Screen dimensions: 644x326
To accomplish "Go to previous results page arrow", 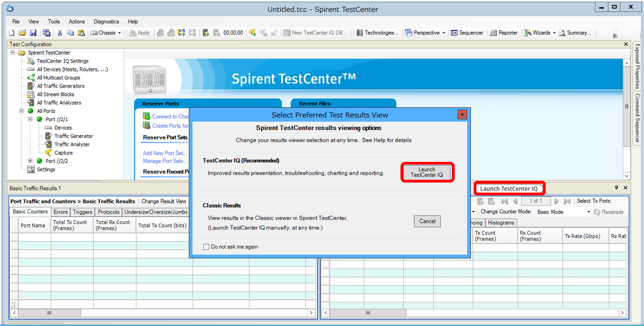I will [516, 201].
